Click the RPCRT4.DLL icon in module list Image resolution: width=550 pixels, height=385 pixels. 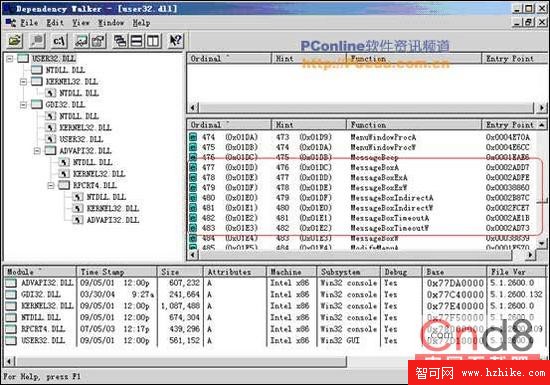(11, 329)
